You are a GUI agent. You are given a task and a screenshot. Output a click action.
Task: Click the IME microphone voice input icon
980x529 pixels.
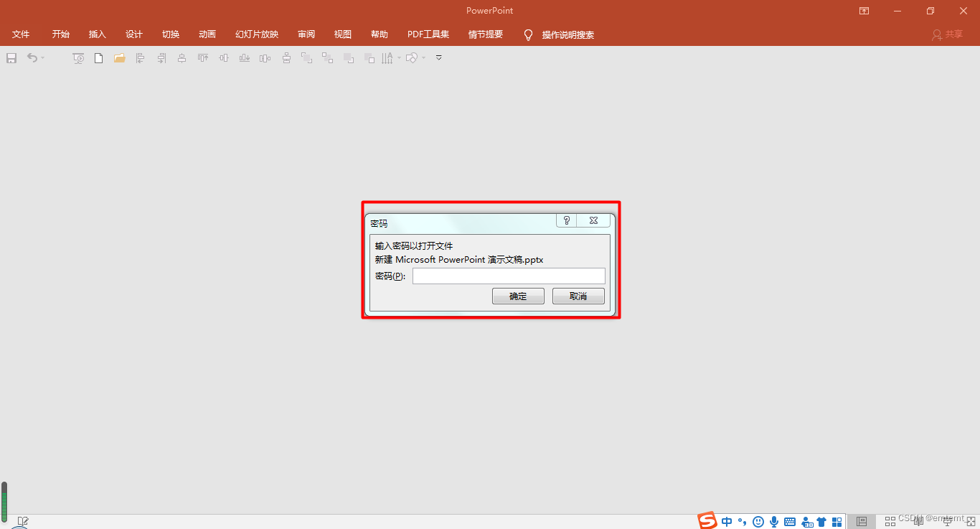click(x=774, y=522)
